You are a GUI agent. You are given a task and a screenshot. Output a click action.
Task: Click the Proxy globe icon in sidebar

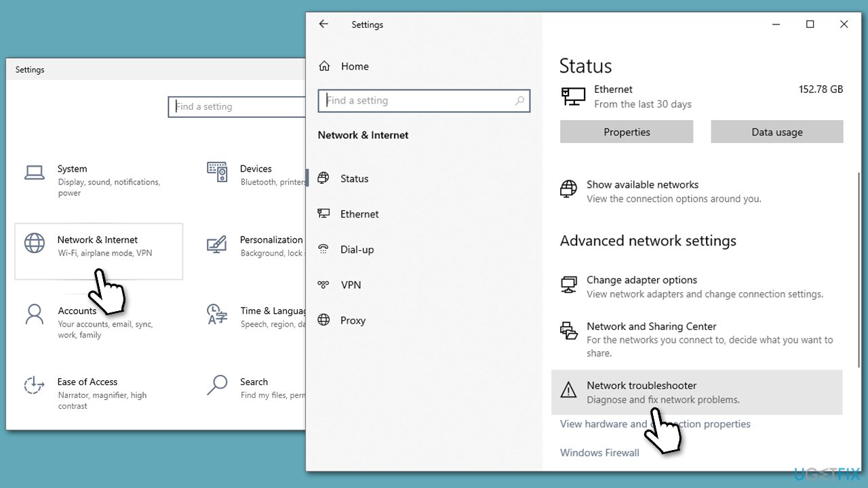pyautogui.click(x=323, y=320)
